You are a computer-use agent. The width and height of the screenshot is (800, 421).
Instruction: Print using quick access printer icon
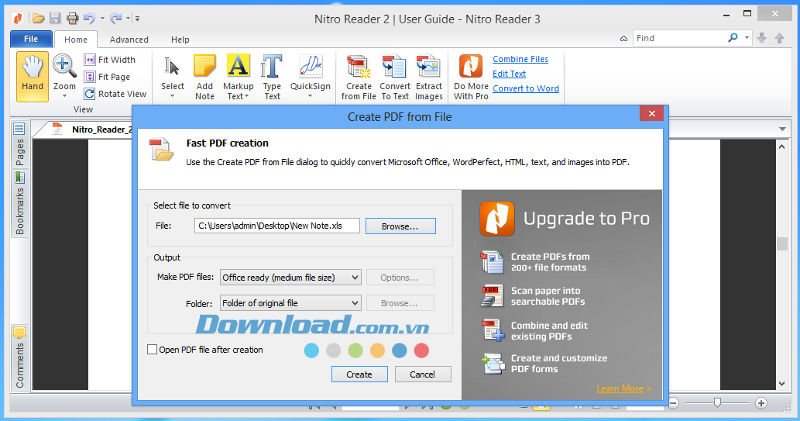(72, 19)
